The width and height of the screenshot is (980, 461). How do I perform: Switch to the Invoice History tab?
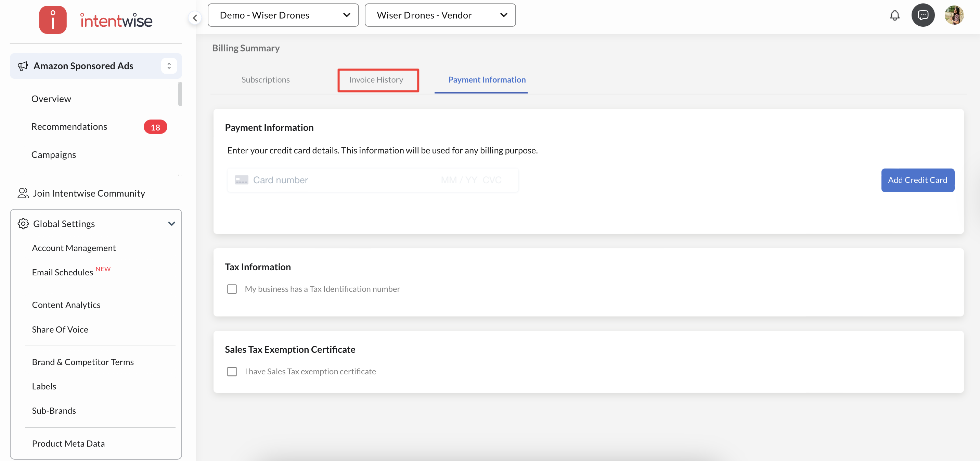(376, 80)
